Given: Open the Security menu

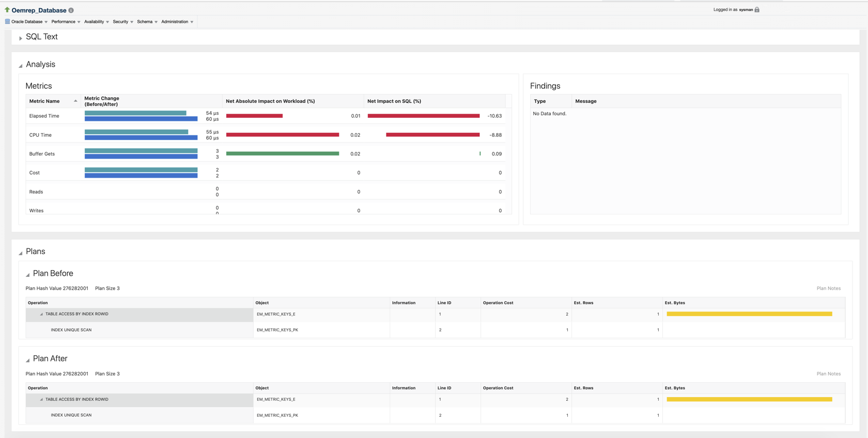Looking at the screenshot, I should pyautogui.click(x=123, y=22).
